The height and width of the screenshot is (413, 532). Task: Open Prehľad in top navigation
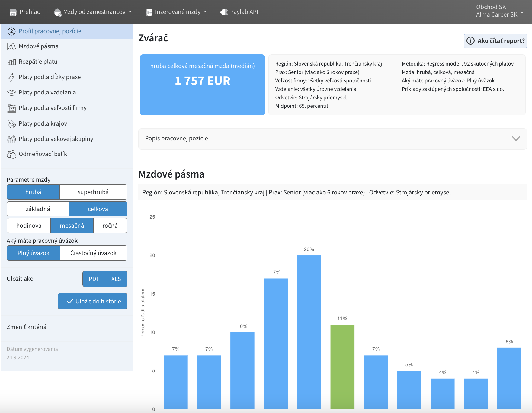pos(25,12)
